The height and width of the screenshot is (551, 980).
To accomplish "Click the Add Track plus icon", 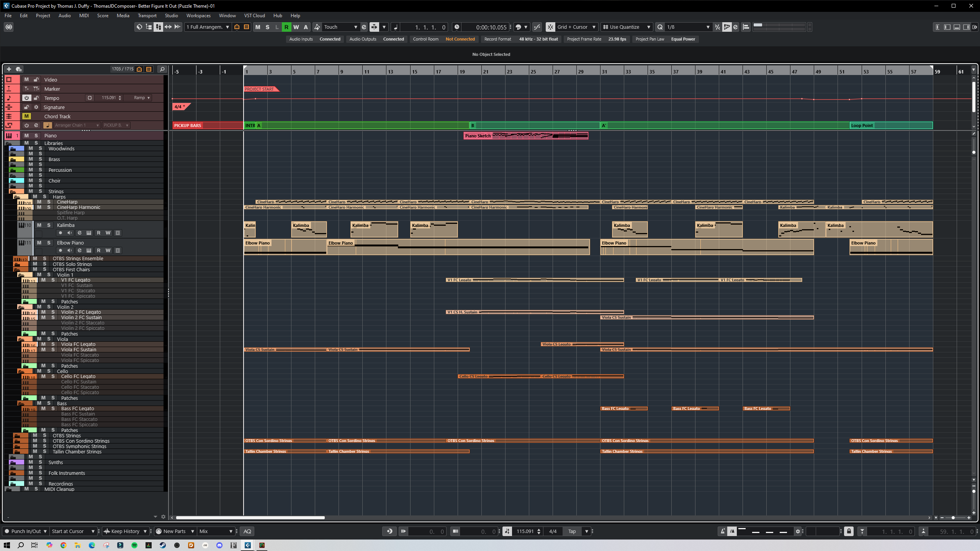I will click(9, 69).
